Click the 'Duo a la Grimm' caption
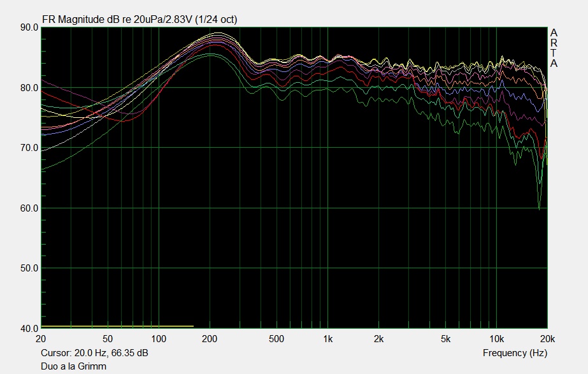588x374 pixels. coord(73,366)
